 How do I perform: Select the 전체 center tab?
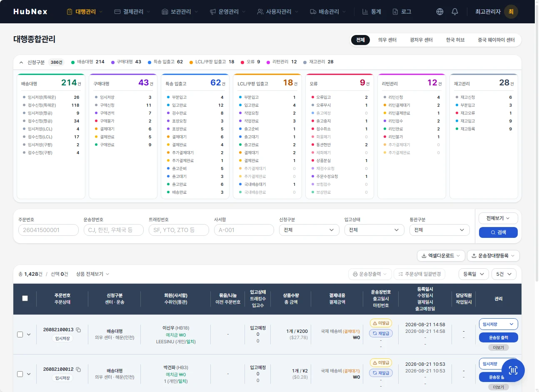pos(360,40)
